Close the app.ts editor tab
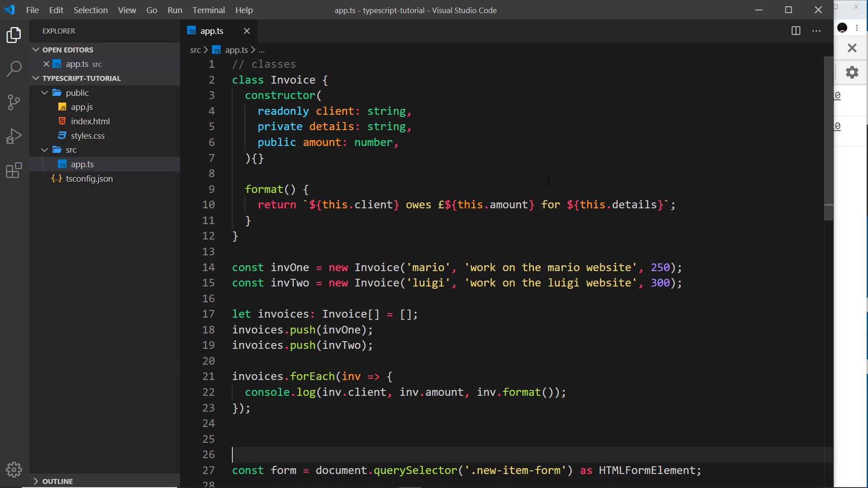This screenshot has height=488, width=868. tap(247, 31)
